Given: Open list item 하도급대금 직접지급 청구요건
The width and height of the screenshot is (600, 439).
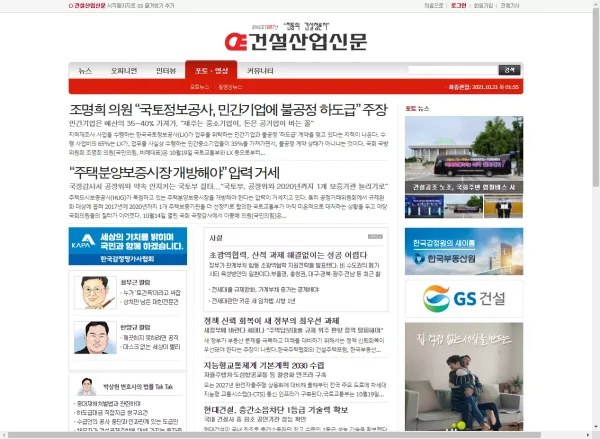Looking at the screenshot, I should (111, 413).
